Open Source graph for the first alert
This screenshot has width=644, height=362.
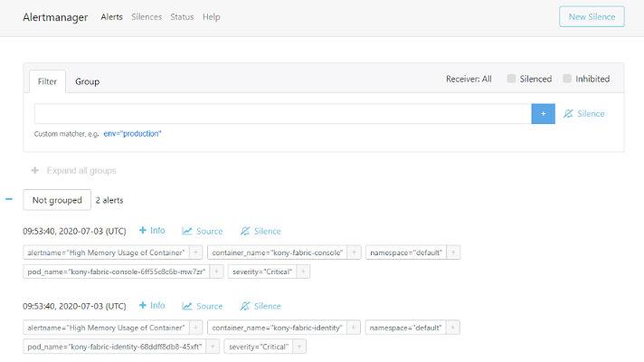(x=202, y=231)
